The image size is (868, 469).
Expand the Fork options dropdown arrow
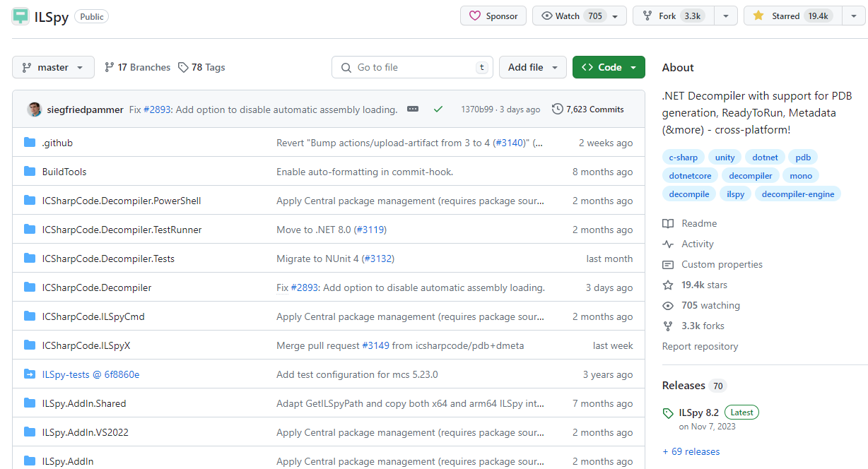click(726, 16)
